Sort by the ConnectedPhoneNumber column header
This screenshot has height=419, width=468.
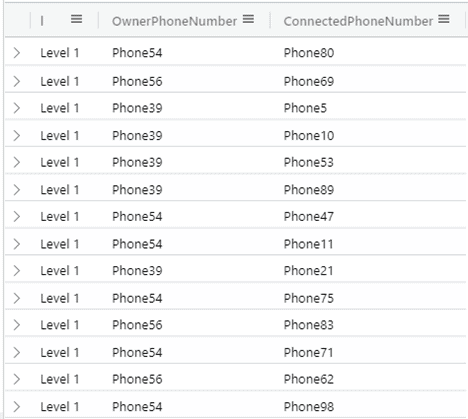click(358, 21)
